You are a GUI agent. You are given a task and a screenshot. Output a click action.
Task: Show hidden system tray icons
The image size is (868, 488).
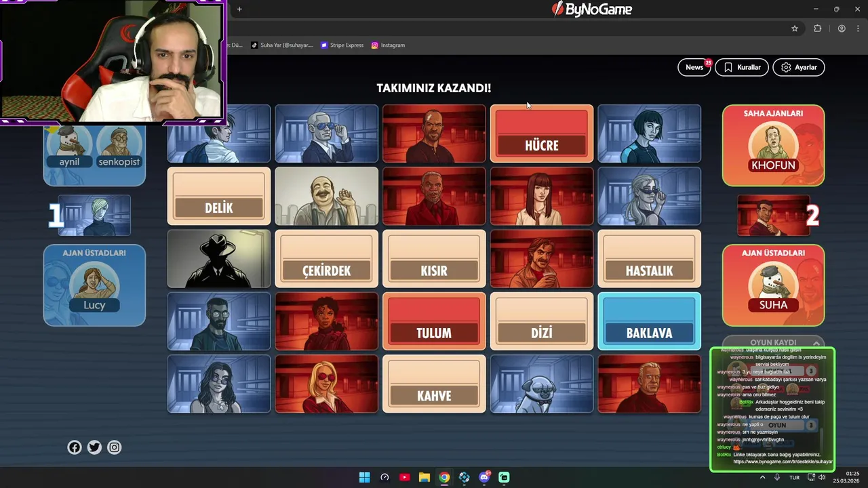pos(762,477)
